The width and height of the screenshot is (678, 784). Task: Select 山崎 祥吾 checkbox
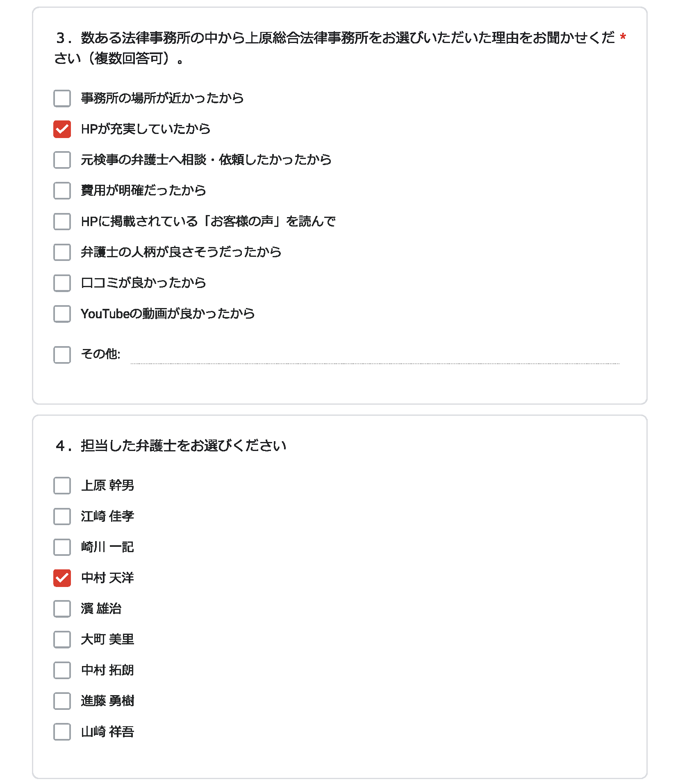point(62,732)
